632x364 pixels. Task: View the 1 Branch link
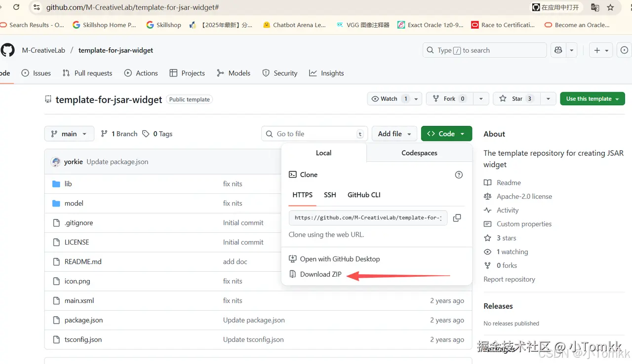pyautogui.click(x=119, y=134)
